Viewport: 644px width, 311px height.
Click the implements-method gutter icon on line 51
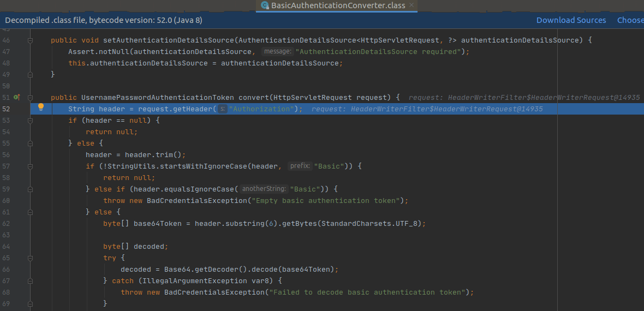17,97
